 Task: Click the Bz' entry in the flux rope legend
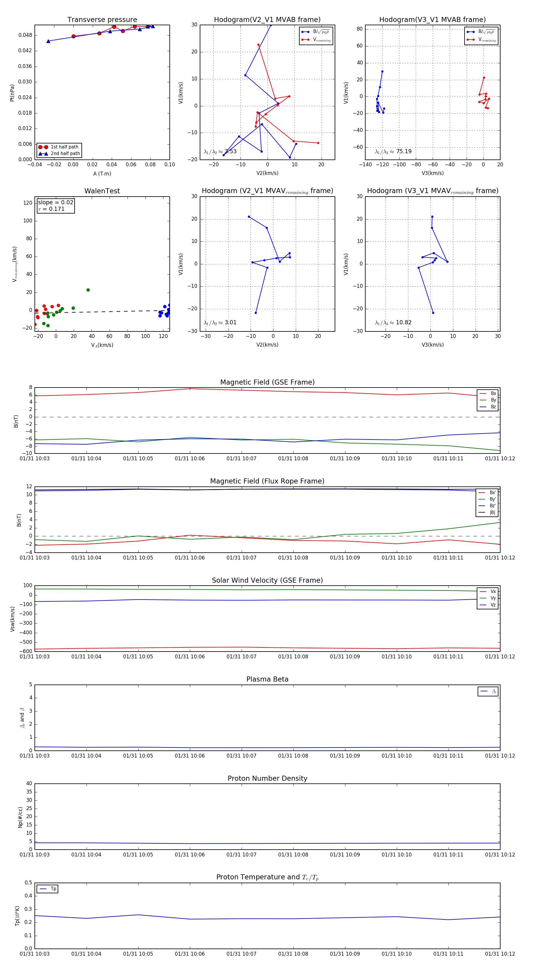(x=487, y=506)
